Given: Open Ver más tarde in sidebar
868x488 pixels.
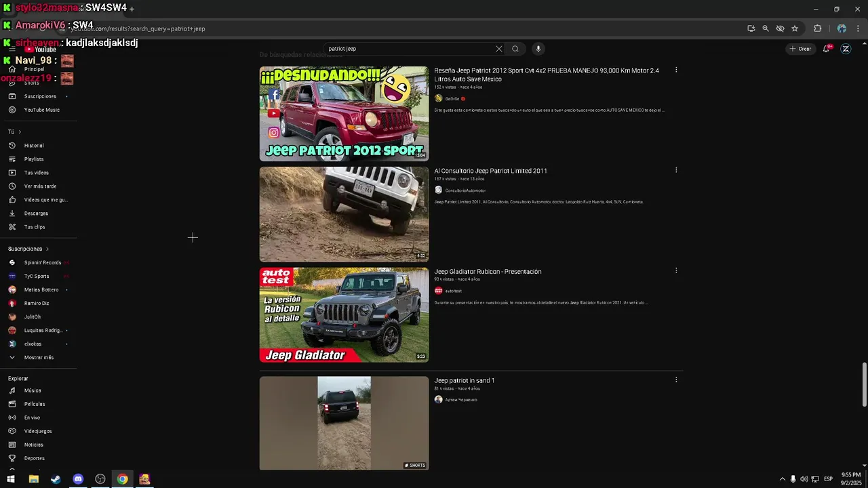Looking at the screenshot, I should (39, 186).
